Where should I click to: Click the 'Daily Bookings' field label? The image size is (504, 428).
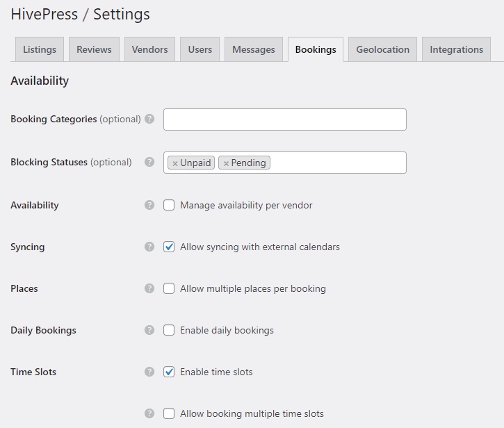pyautogui.click(x=43, y=330)
